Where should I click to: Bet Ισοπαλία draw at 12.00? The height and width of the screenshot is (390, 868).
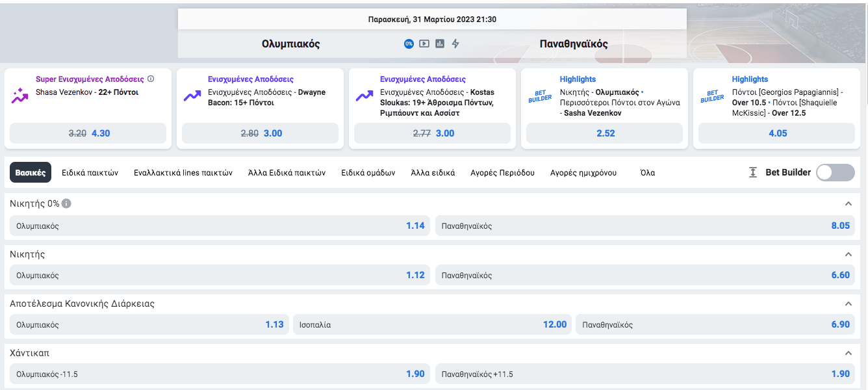[433, 324]
